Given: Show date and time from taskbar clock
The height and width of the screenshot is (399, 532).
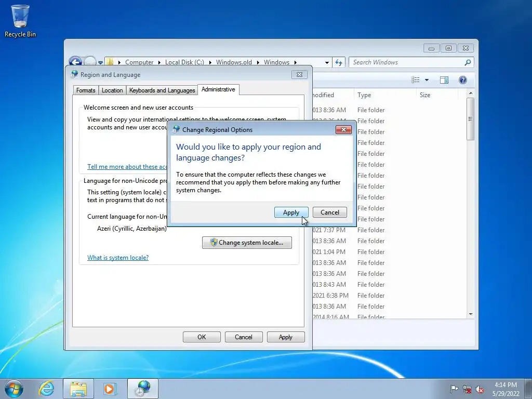Looking at the screenshot, I should point(506,389).
